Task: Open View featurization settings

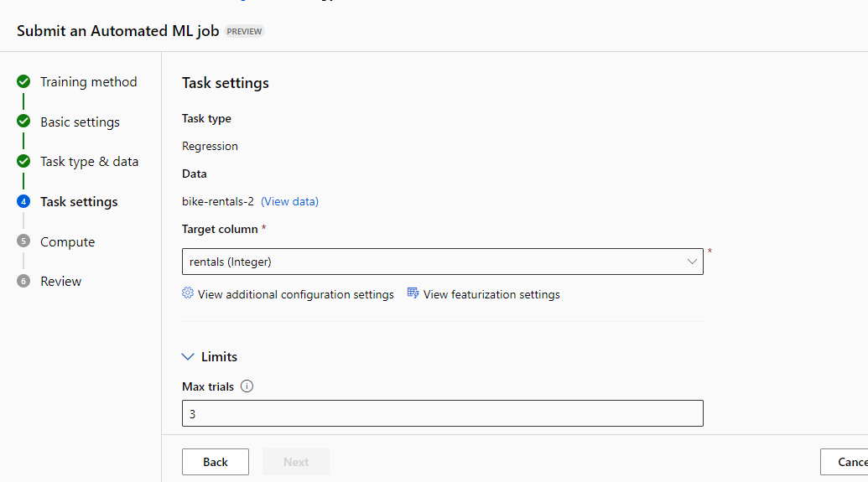Action: point(491,294)
